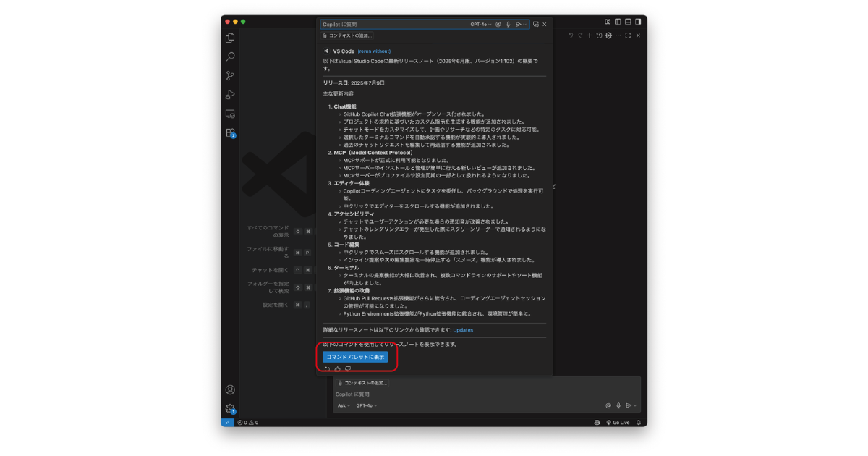
Task: Open the Explorer view in the activity bar
Action: click(x=230, y=38)
